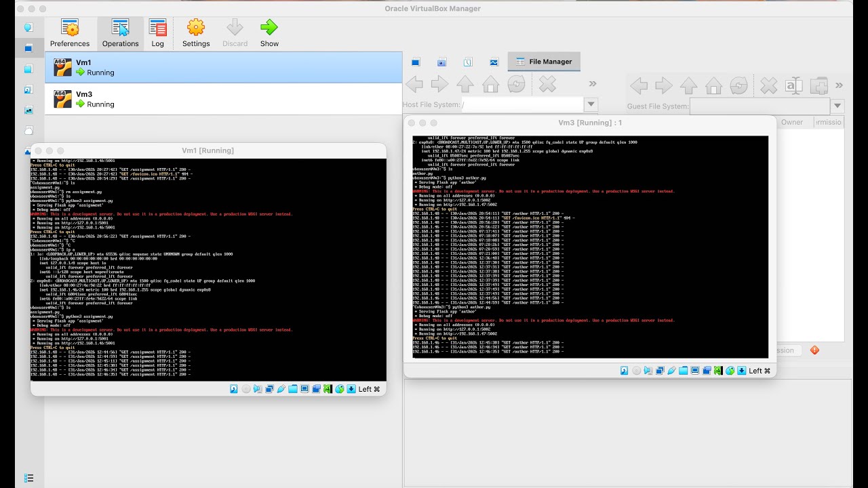Viewport: 868px width, 488px height.
Task: Go to the home directory in the host pane
Action: tap(490, 84)
